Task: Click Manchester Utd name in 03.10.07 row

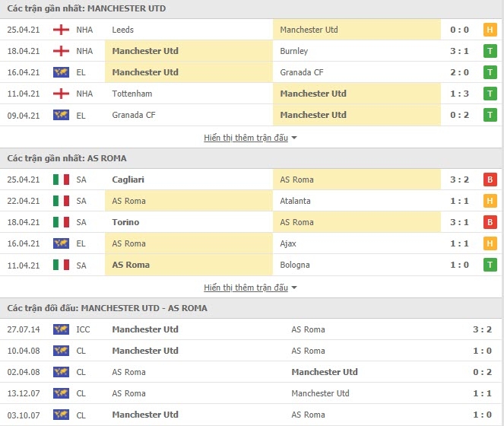Action: click(145, 415)
